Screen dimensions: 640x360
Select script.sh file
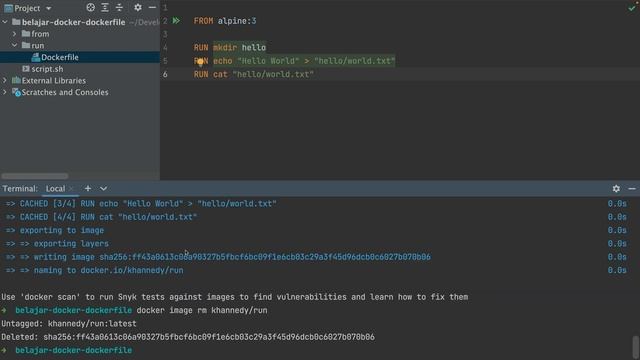coord(47,69)
